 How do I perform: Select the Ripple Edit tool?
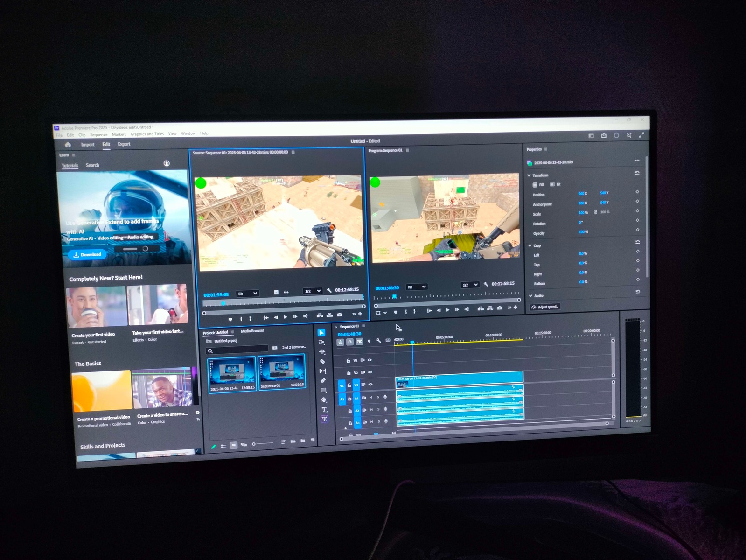[x=322, y=351]
